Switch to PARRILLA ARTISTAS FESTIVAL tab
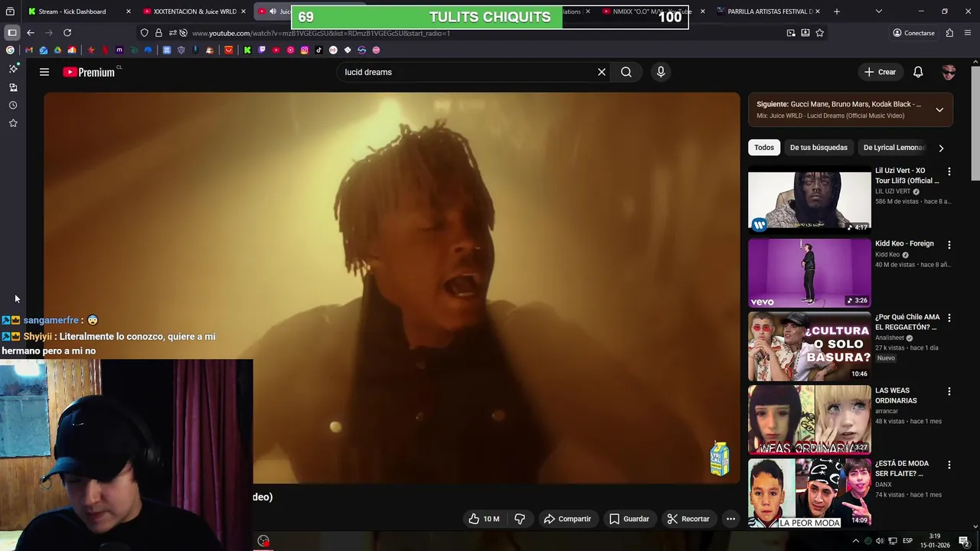Image resolution: width=980 pixels, height=551 pixels. coord(769,11)
